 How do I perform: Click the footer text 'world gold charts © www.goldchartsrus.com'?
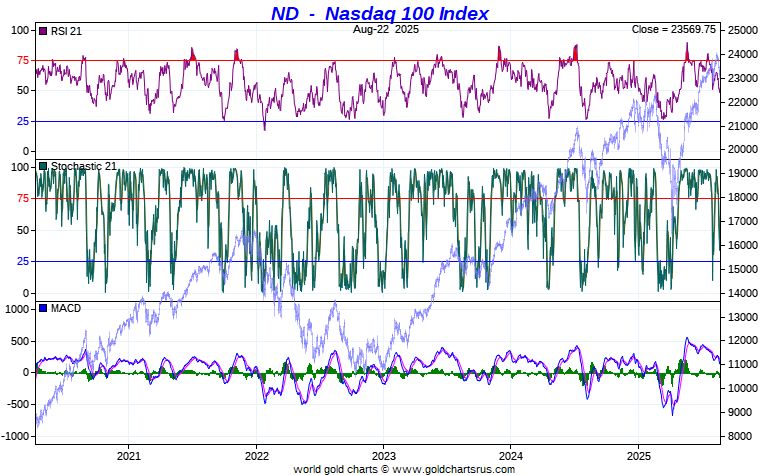pos(404,469)
